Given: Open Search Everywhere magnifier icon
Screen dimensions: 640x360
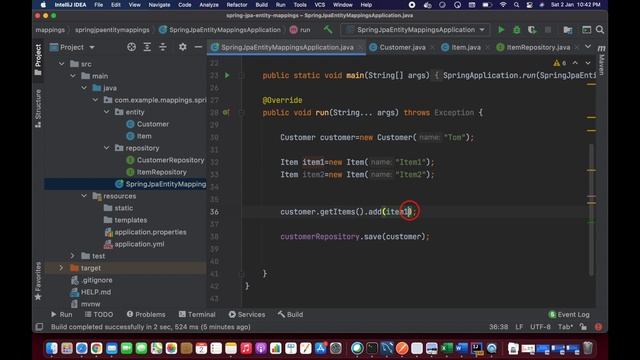Looking at the screenshot, I should (x=600, y=30).
